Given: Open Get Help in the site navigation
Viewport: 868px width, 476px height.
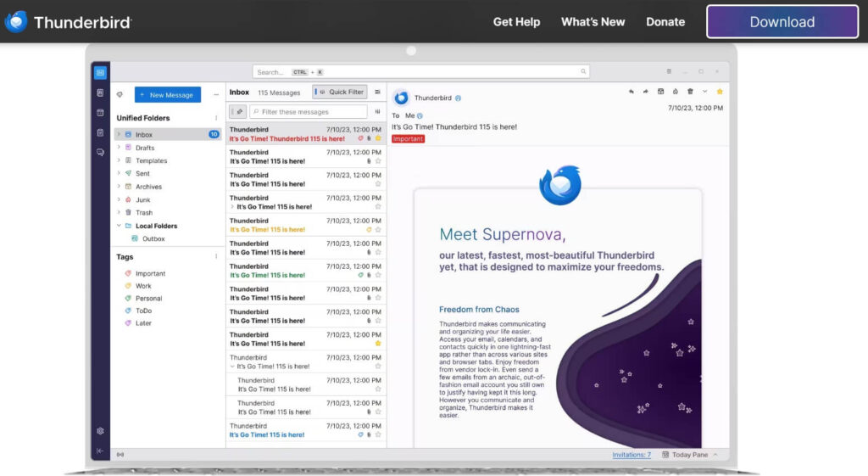Looking at the screenshot, I should [516, 21].
